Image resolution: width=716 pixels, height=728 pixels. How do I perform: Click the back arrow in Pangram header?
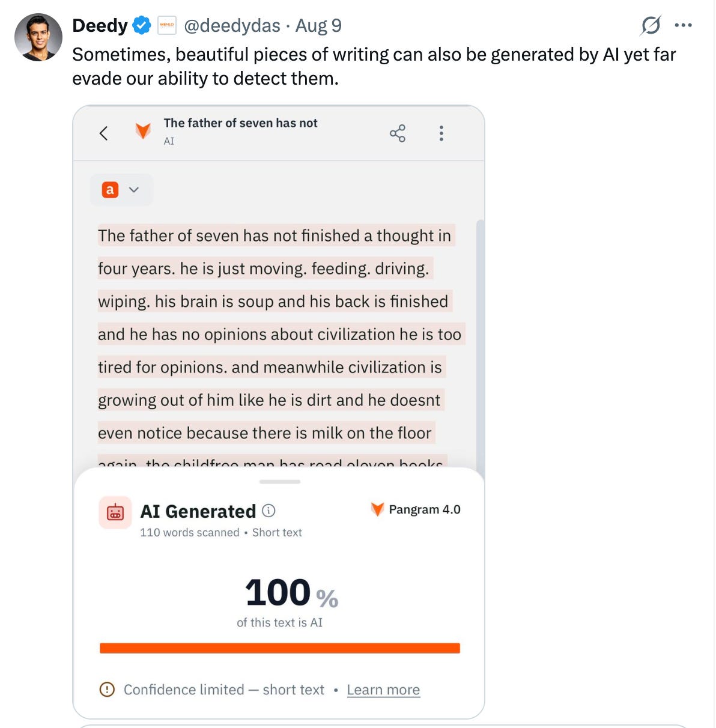[x=103, y=133]
